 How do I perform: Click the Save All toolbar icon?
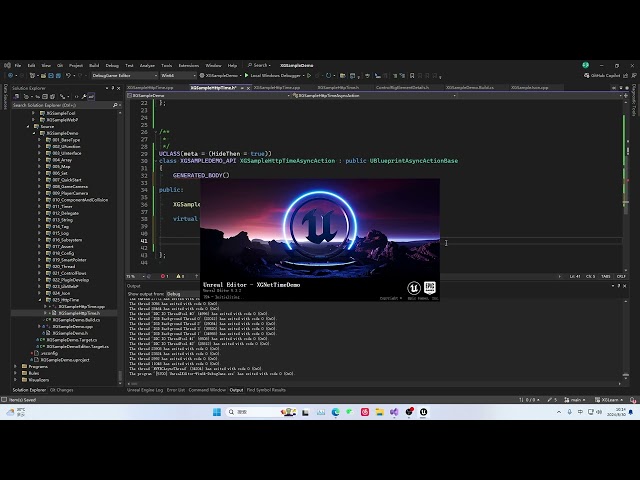click(x=58, y=76)
